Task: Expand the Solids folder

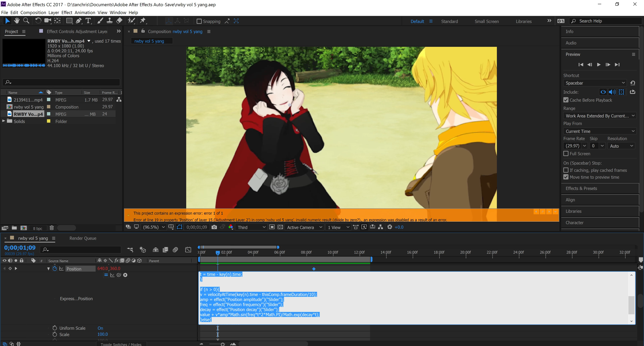Action: [x=4, y=121]
